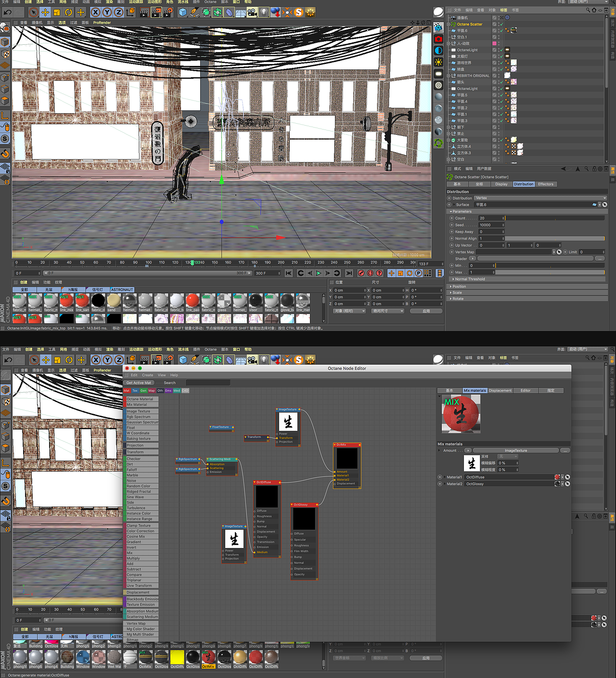Image resolution: width=616 pixels, height=678 pixels.
Task: Click the Octane light tag on 太极灯 row
Action: pyautogui.click(x=507, y=56)
